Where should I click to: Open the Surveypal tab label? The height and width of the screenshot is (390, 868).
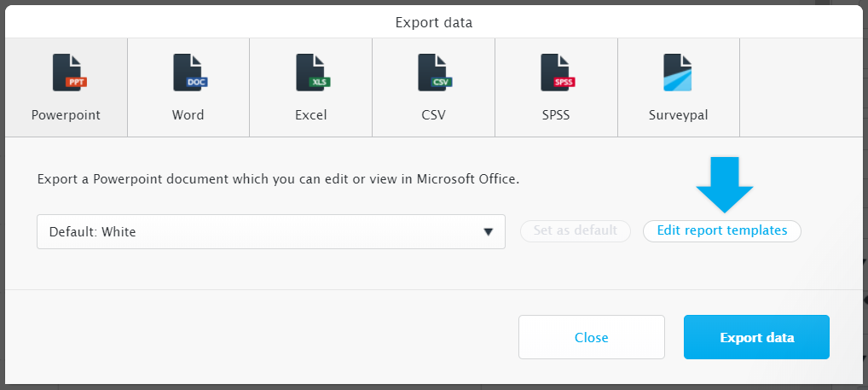pyautogui.click(x=678, y=116)
